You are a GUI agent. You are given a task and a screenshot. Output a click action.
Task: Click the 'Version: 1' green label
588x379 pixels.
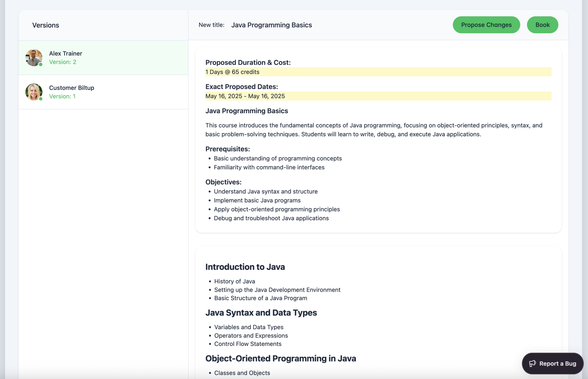tap(62, 96)
